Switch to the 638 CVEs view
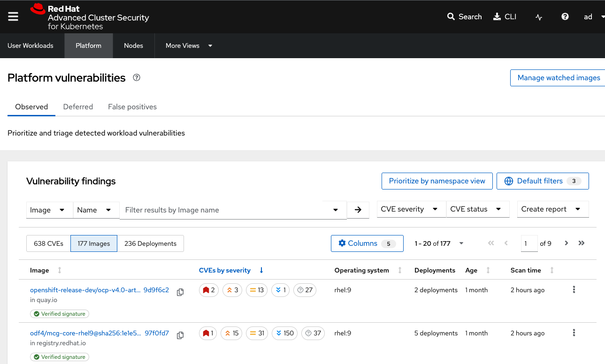This screenshot has height=364, width=605. [x=48, y=243]
